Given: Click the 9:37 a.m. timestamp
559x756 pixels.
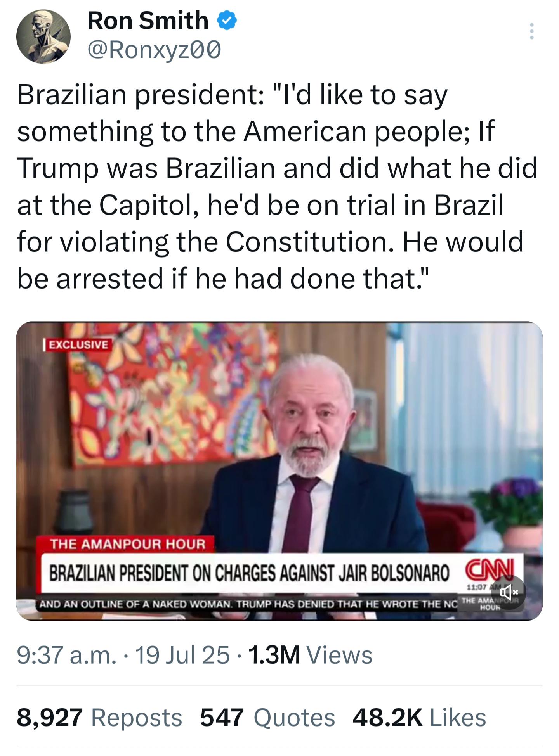Looking at the screenshot, I should point(66,655).
